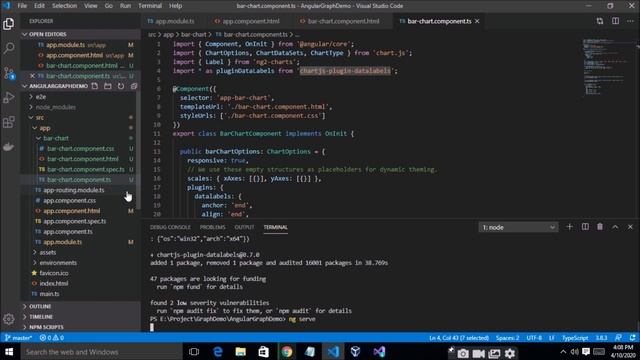Screen dimensions: 640x360
Task: Collapse the app folder
Action: [x=44, y=128]
